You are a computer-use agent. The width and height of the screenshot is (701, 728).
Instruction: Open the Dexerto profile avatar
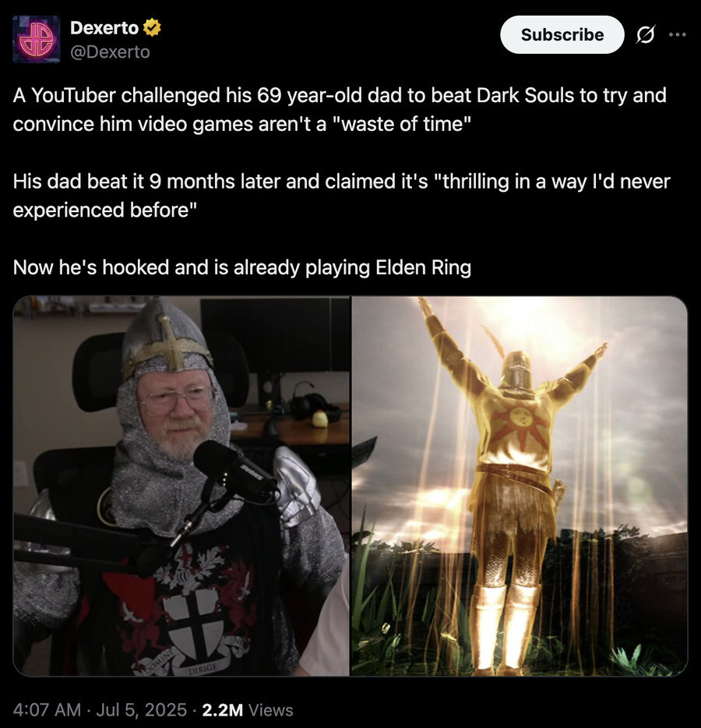(36, 39)
